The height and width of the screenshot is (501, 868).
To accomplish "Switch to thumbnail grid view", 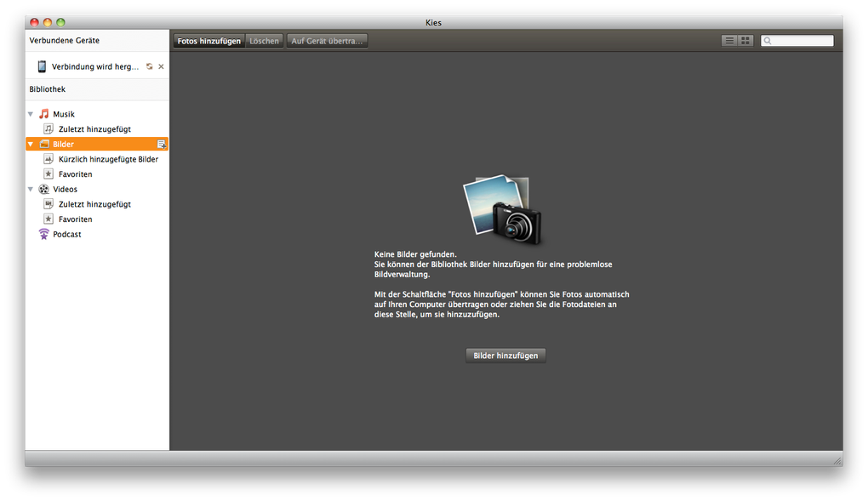I will click(x=745, y=41).
